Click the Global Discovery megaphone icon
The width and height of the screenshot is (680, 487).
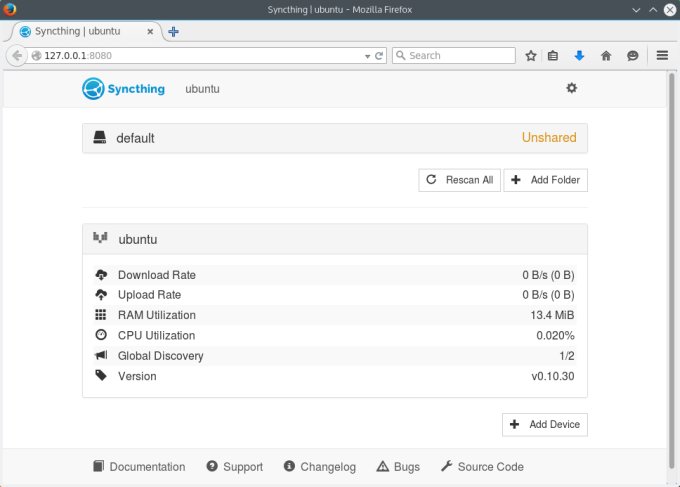coord(101,355)
